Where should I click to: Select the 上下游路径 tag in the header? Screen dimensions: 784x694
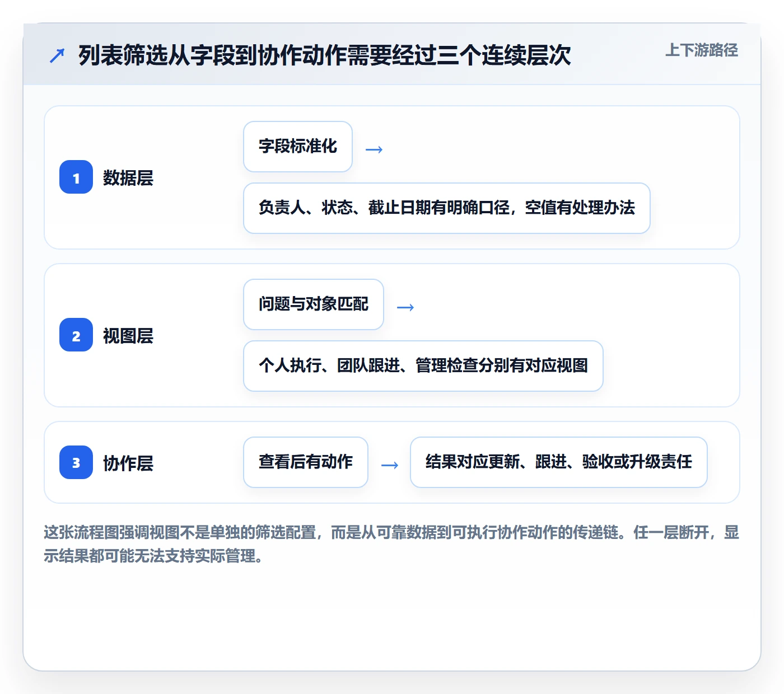point(702,50)
